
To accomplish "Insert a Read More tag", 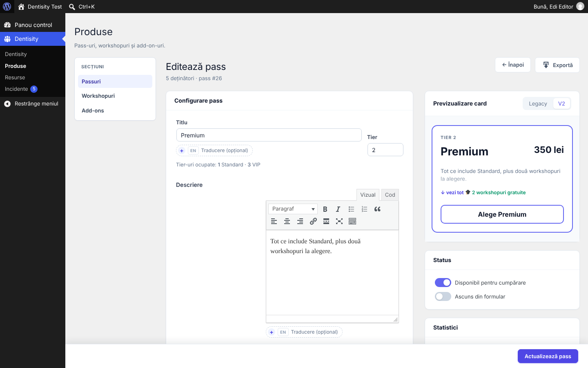I will click(x=326, y=221).
